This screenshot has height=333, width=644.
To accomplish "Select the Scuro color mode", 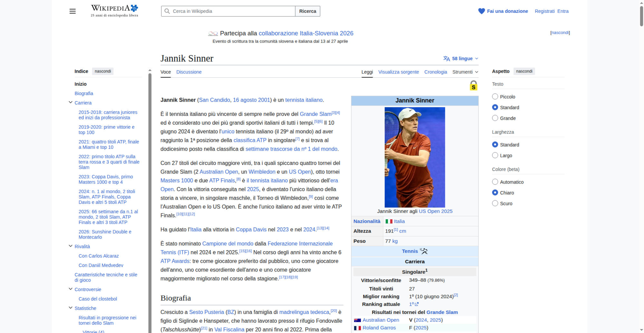I will point(495,204).
